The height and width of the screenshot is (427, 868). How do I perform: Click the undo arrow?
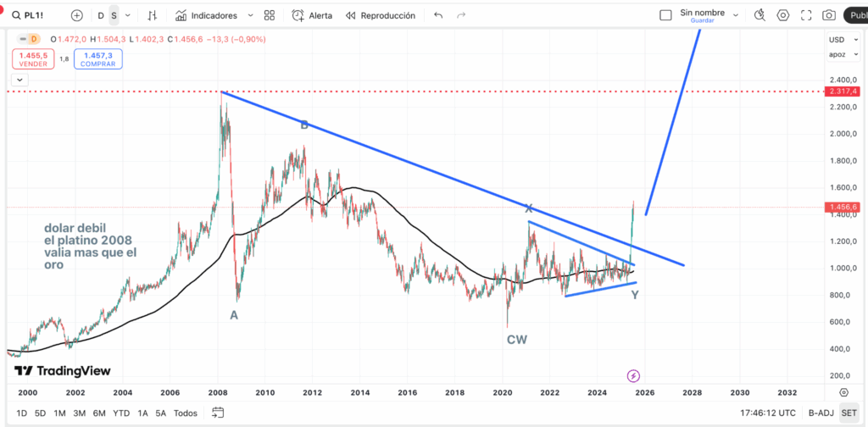pyautogui.click(x=438, y=15)
